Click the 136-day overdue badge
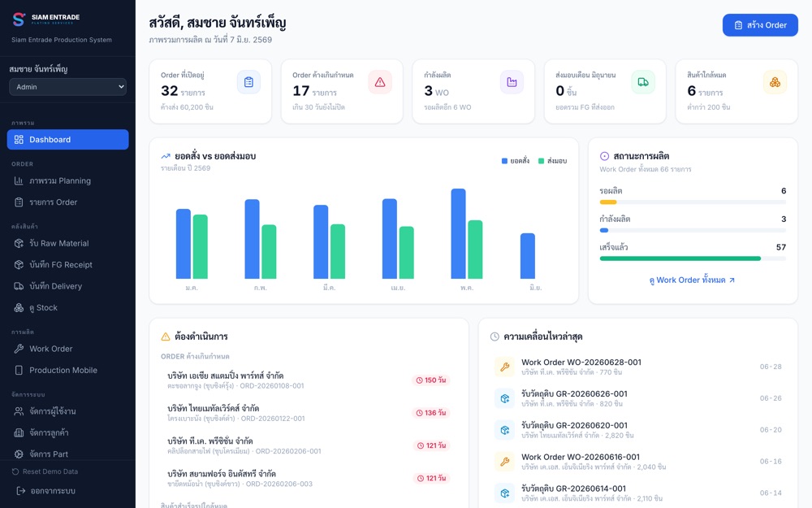The height and width of the screenshot is (508, 812). (431, 413)
